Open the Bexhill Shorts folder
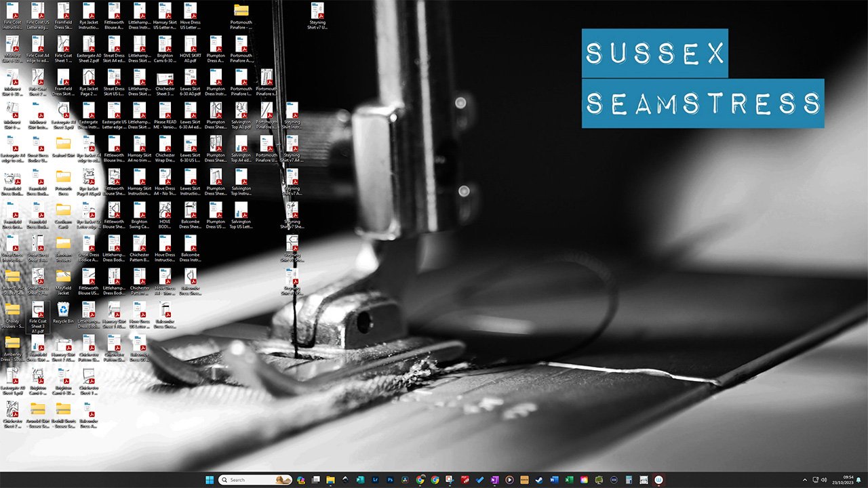The height and width of the screenshot is (488, 868). (x=63, y=416)
